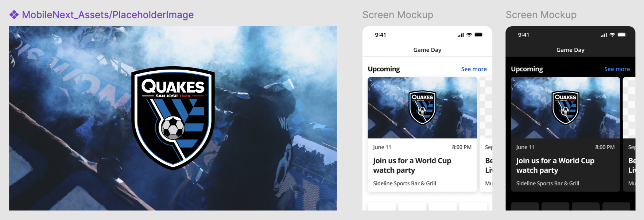
Task: Click the Game Day title in dark mockup
Action: point(570,50)
